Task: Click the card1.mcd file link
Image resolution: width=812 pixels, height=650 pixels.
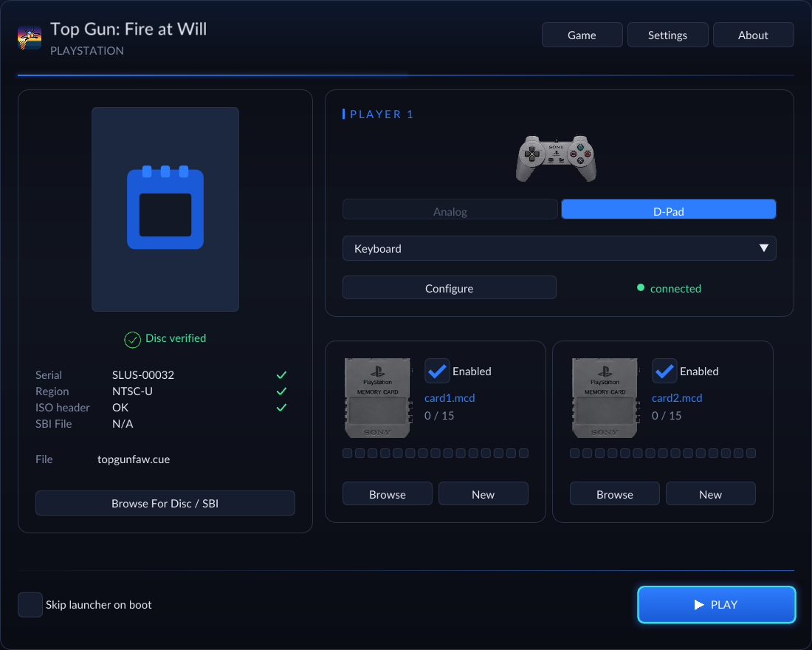Action: click(450, 398)
